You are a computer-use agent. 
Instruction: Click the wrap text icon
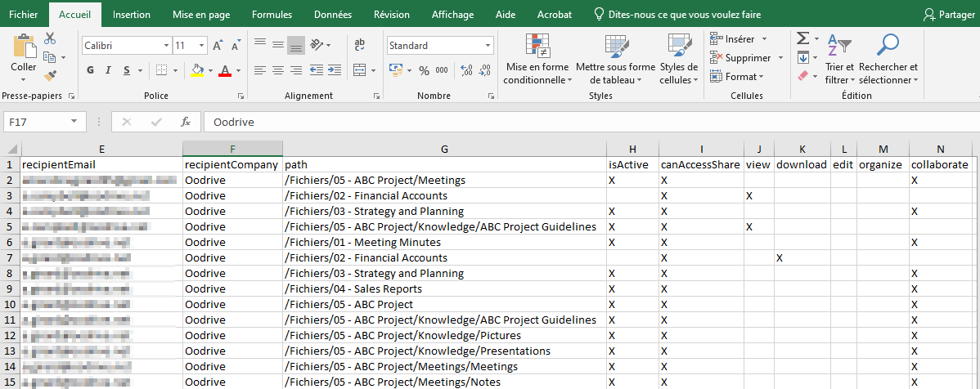point(359,46)
